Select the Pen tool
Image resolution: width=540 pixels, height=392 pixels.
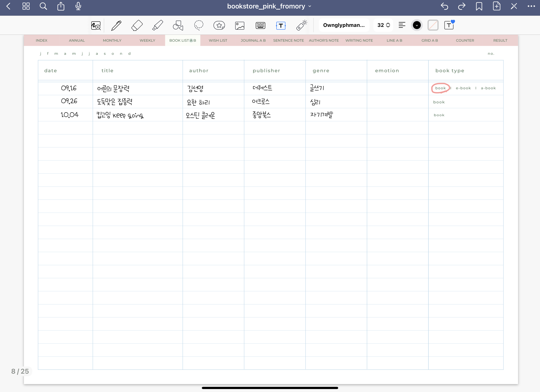(116, 25)
